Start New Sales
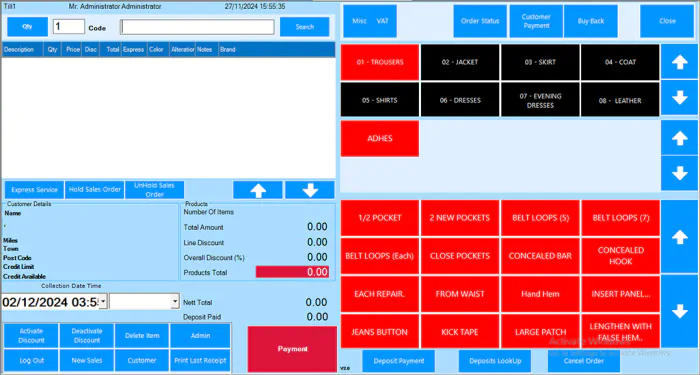The width and height of the screenshot is (700, 375). click(87, 360)
